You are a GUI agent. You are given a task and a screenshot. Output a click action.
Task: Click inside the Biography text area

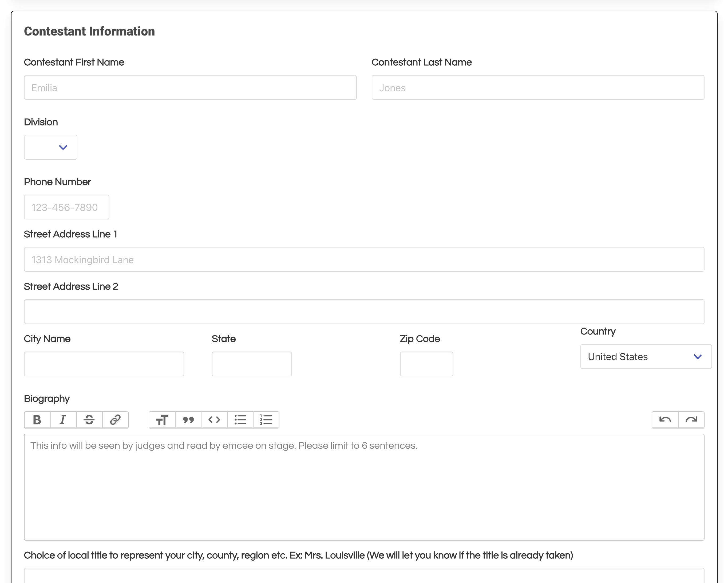tap(364, 487)
